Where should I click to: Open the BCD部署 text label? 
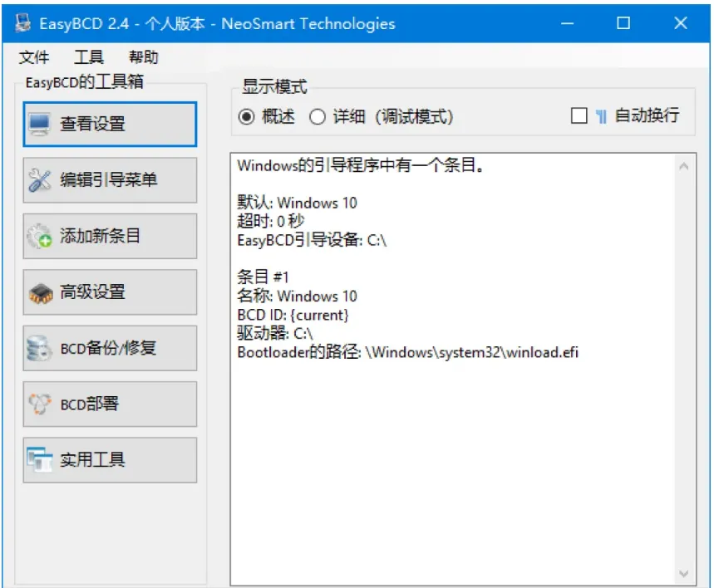[x=90, y=404]
